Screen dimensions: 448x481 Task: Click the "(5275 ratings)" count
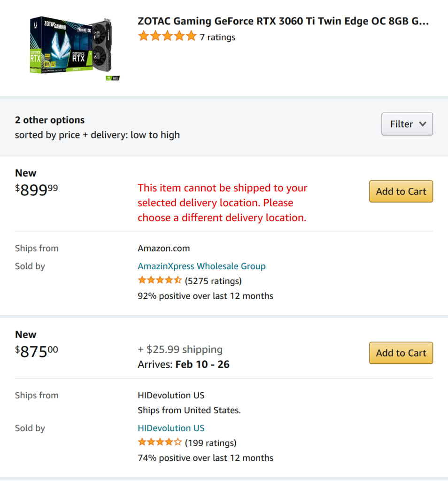coord(213,281)
